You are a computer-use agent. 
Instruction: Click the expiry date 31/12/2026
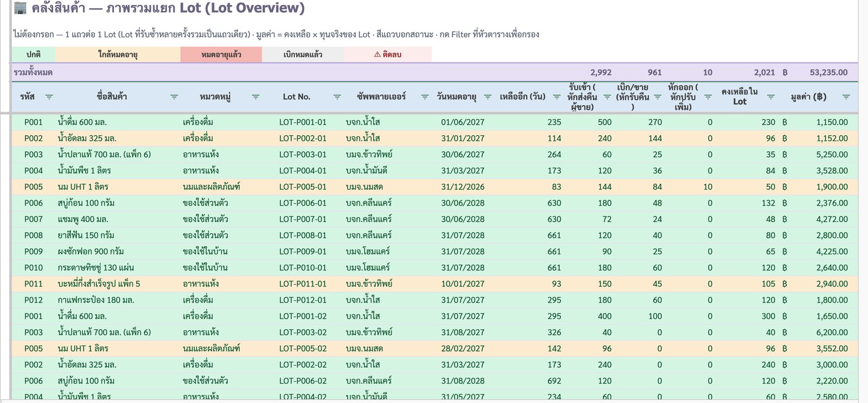point(463,187)
